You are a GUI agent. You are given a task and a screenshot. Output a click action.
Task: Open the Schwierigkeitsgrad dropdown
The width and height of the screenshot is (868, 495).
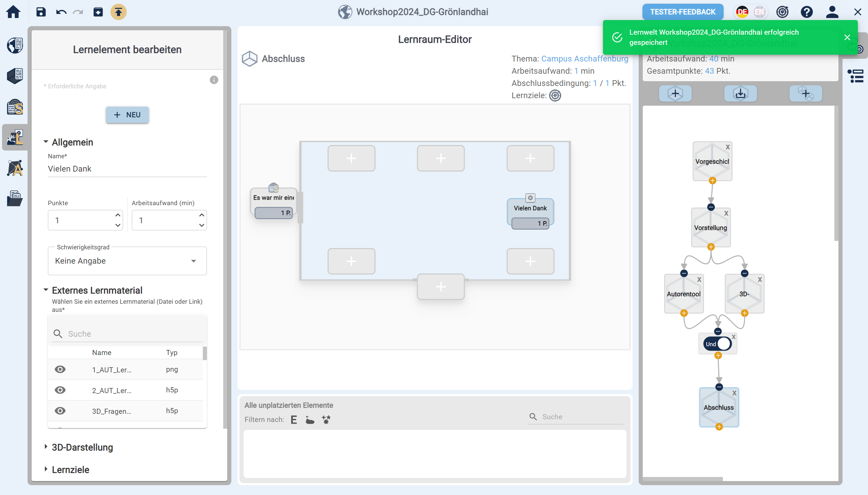coord(127,261)
